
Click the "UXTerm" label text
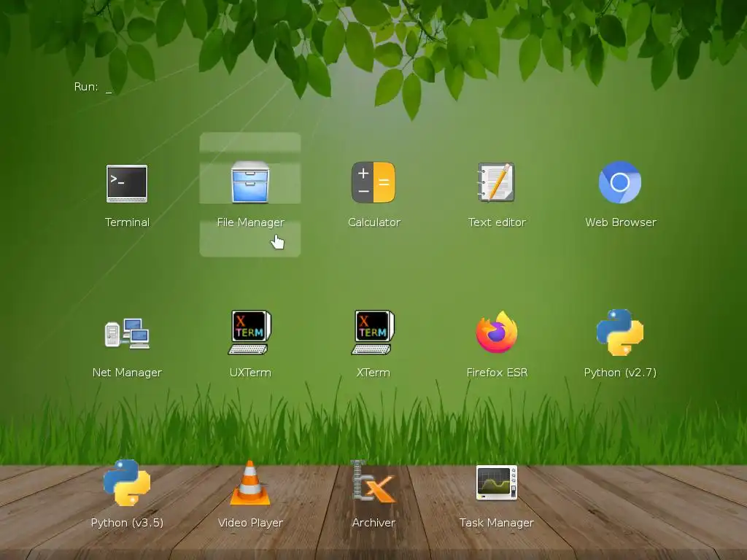click(250, 373)
